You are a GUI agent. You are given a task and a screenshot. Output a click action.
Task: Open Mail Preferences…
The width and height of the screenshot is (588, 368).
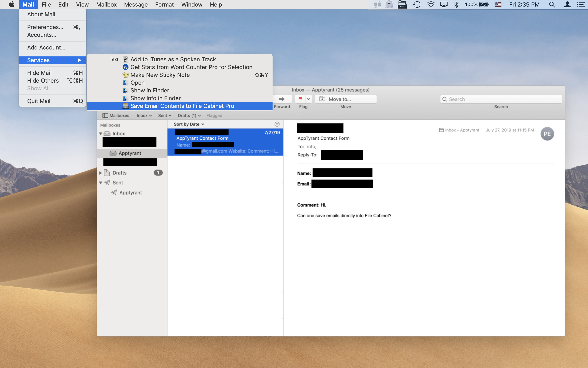pyautogui.click(x=52, y=27)
